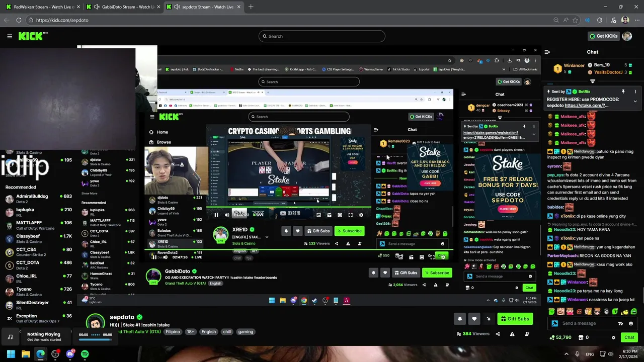Click the Windows Start button
The width and height of the screenshot is (644, 362).
pyautogui.click(x=11, y=354)
